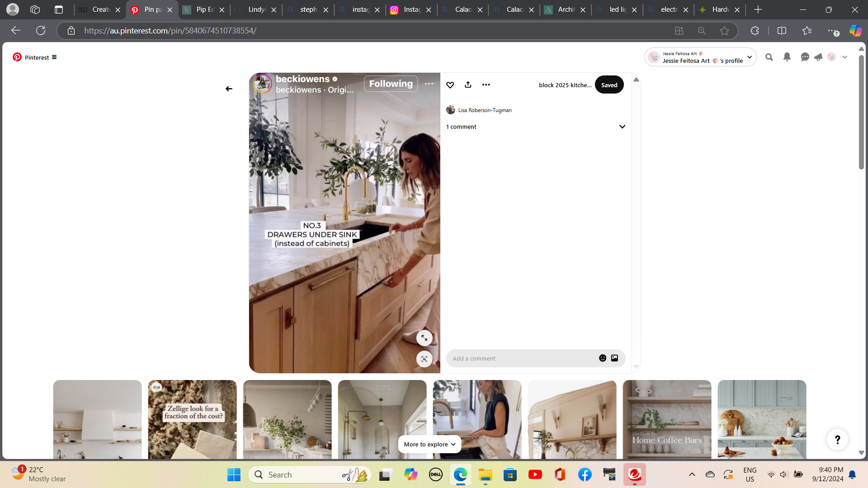This screenshot has width=868, height=488.
Task: Open Pinterest notifications bell icon
Action: pyautogui.click(x=787, y=57)
